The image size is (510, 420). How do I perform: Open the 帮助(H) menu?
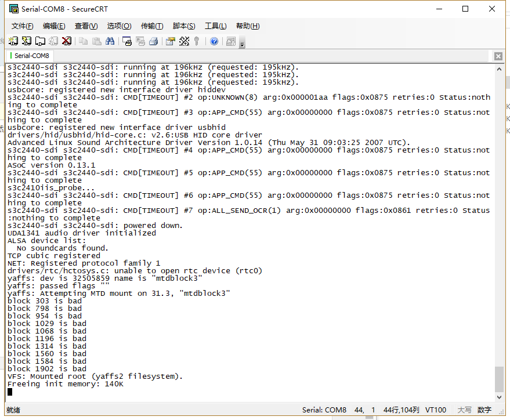[248, 26]
